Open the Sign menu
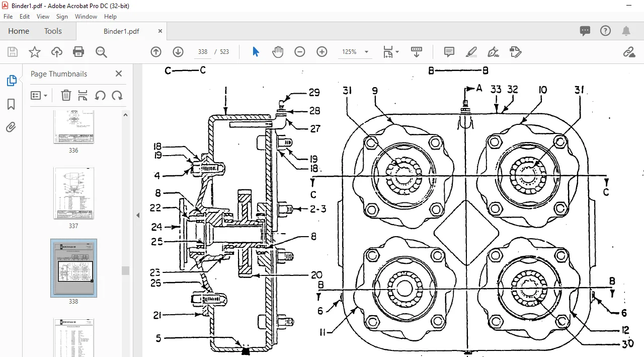 pyautogui.click(x=62, y=17)
